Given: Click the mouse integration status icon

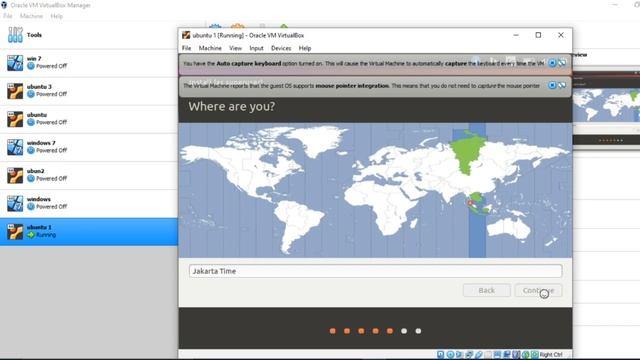Looking at the screenshot, I should click(x=526, y=354).
